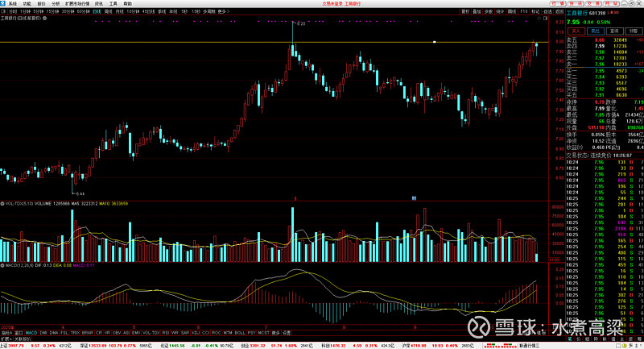644x349 pixels.
Task: Open the 报价 menu
Action: click(x=41, y=4)
